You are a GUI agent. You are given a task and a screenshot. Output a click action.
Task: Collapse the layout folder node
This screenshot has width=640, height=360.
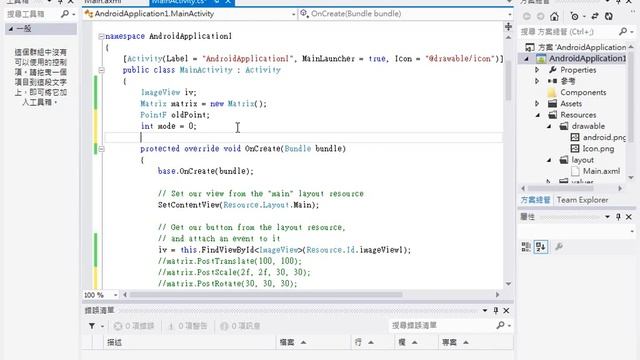click(x=549, y=160)
